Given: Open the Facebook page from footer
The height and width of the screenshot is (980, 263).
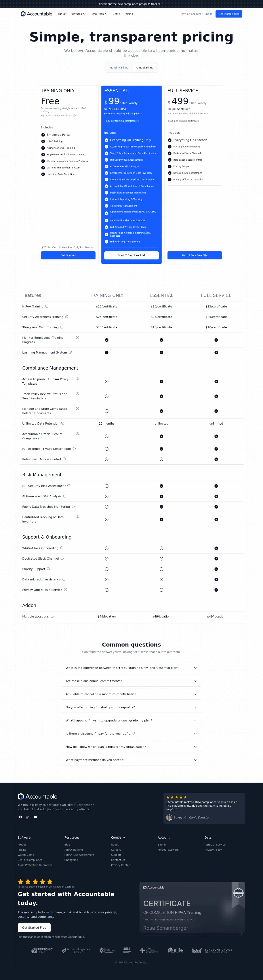Looking at the screenshot, I should (x=20, y=817).
